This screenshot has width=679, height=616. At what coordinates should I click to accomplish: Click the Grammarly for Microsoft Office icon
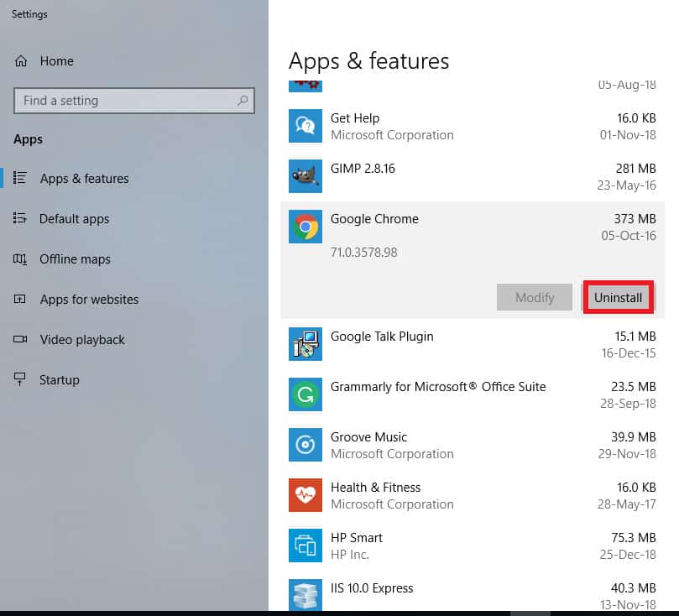(305, 394)
